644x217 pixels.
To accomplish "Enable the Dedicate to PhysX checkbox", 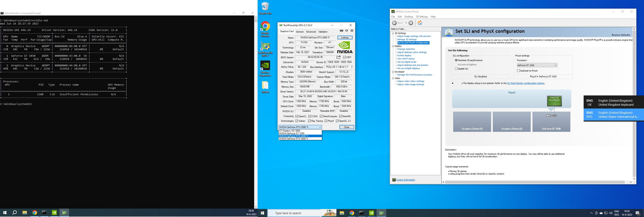I will coord(518,71).
